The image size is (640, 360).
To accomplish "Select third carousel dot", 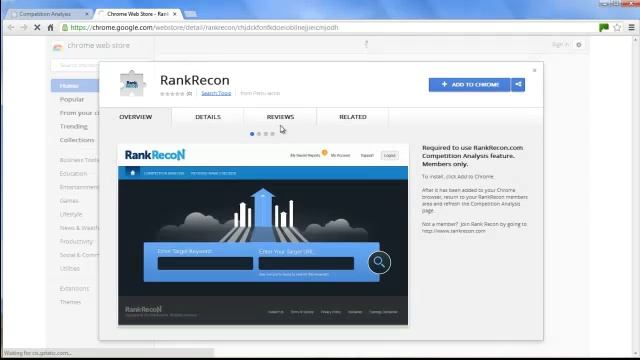I will point(266,134).
